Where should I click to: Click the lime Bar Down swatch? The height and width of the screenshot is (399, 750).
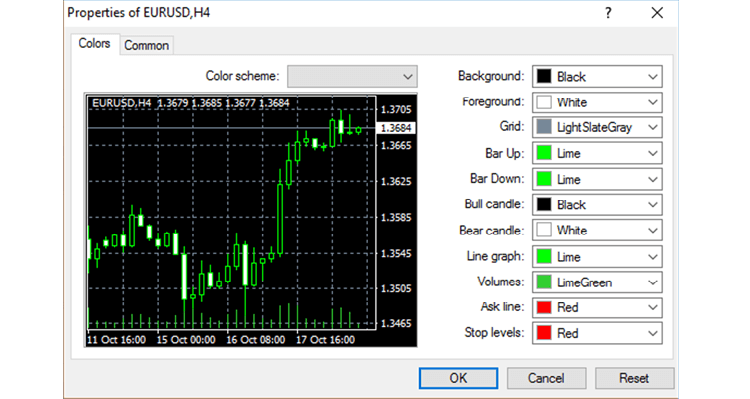click(x=544, y=179)
